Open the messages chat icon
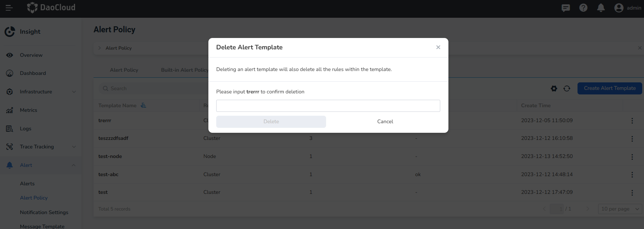Screen dimensions: 644x229 [x=565, y=8]
